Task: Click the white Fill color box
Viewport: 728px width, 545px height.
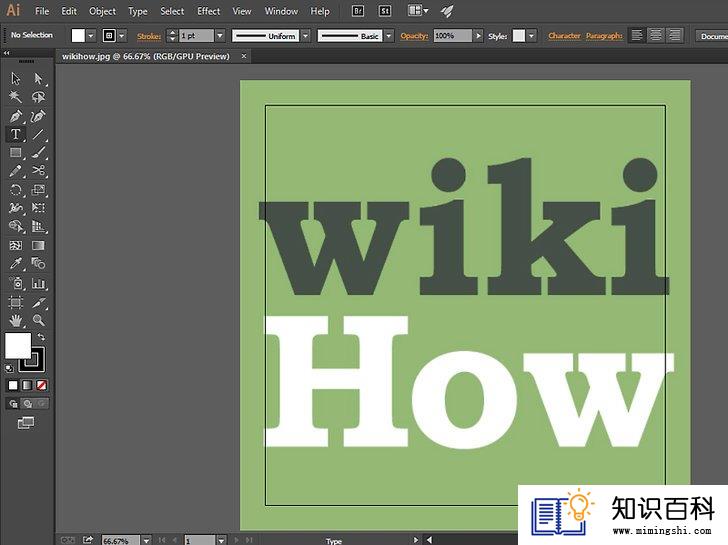Action: (x=18, y=345)
